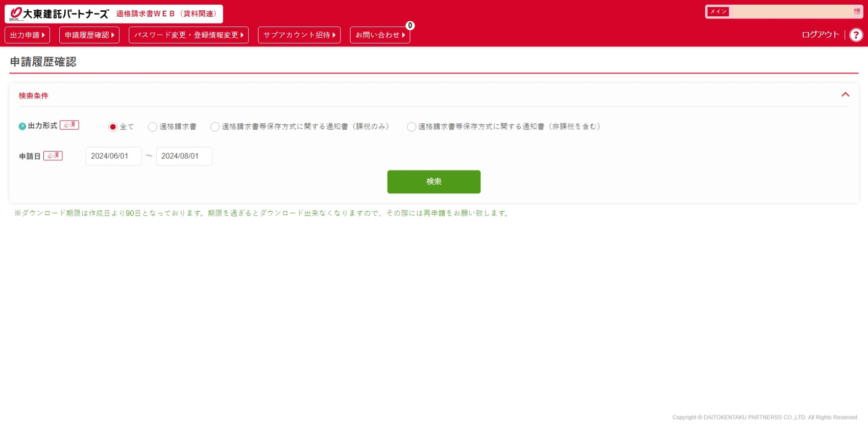Click the 検索条件 section heading

pos(34,96)
